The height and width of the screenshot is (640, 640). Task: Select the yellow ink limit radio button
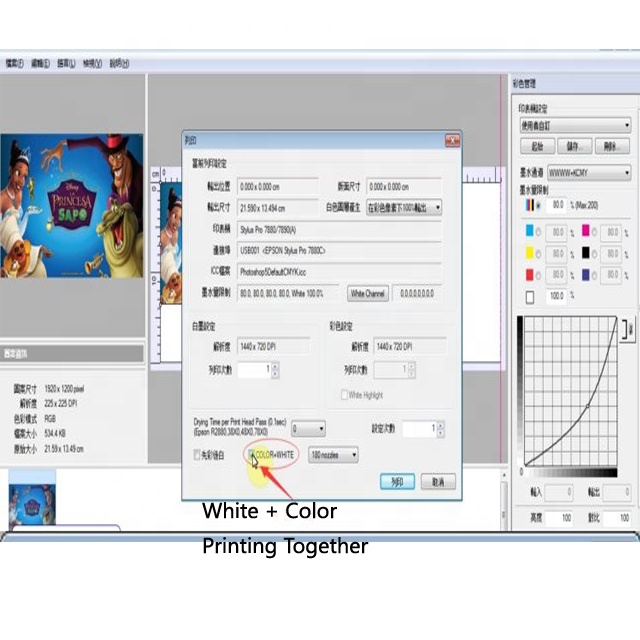(x=538, y=254)
